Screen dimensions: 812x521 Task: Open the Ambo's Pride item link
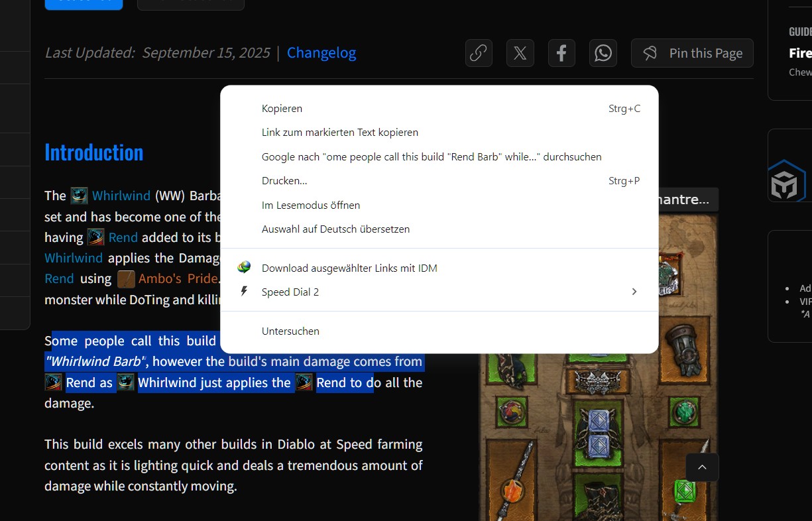coord(178,278)
